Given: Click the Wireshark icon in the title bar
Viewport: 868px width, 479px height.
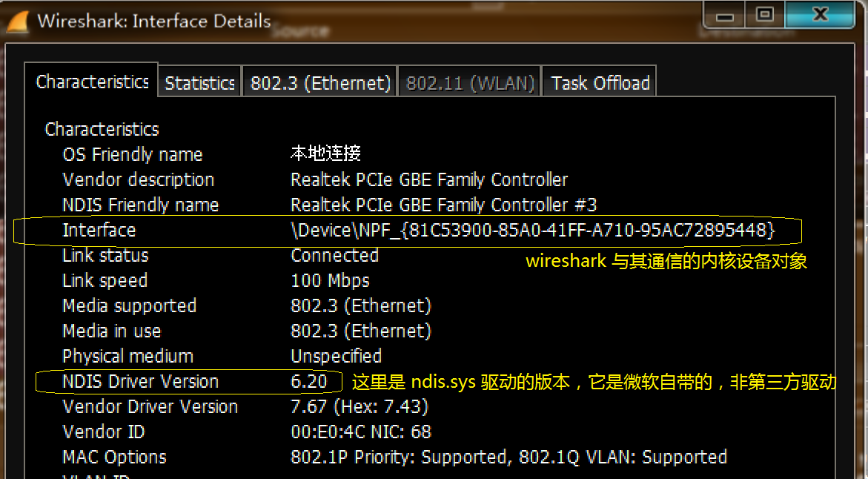Looking at the screenshot, I should [x=19, y=20].
